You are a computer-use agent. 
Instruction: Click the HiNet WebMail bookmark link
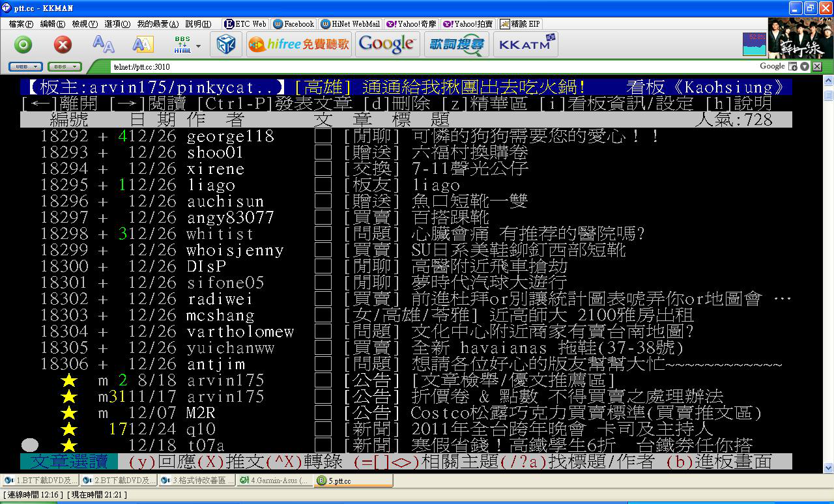click(351, 24)
